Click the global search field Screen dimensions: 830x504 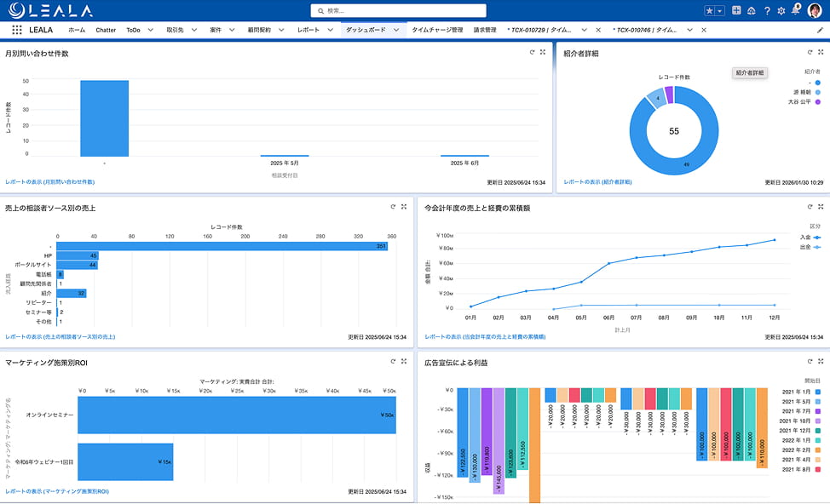[398, 10]
